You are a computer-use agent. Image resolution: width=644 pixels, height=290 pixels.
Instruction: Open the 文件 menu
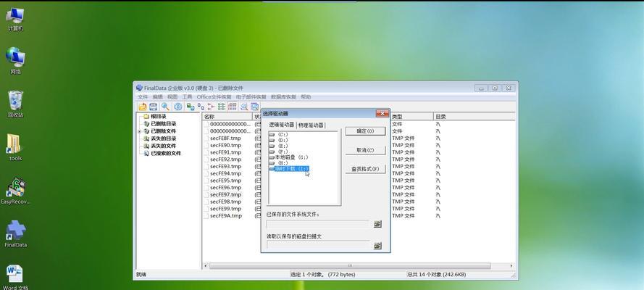tap(143, 97)
